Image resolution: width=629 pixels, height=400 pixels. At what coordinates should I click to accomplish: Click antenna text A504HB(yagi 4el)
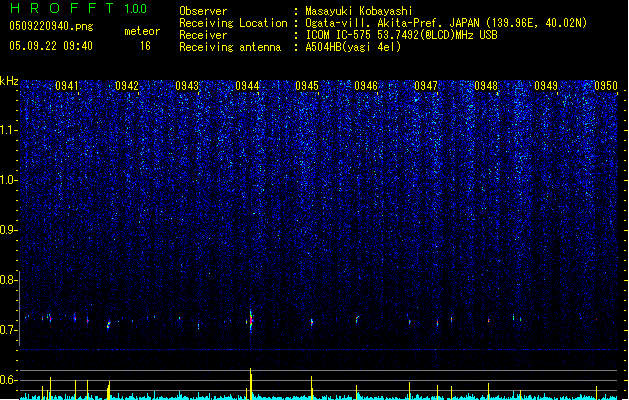click(x=353, y=47)
